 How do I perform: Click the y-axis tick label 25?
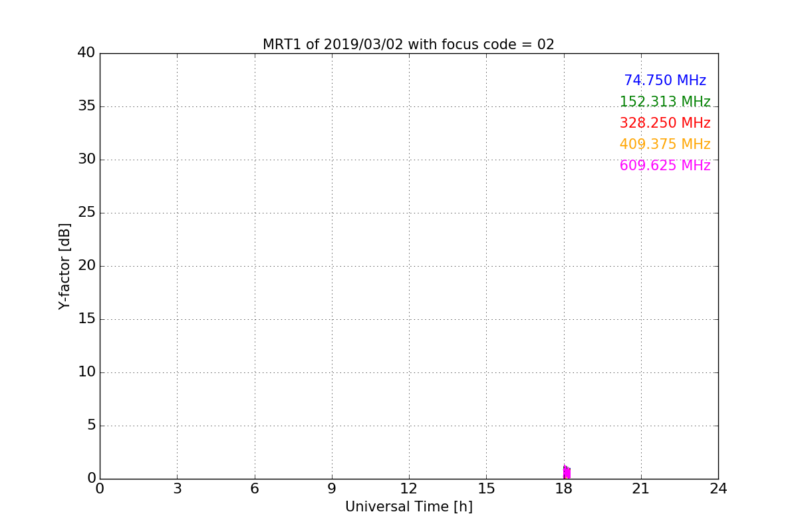[x=86, y=212]
